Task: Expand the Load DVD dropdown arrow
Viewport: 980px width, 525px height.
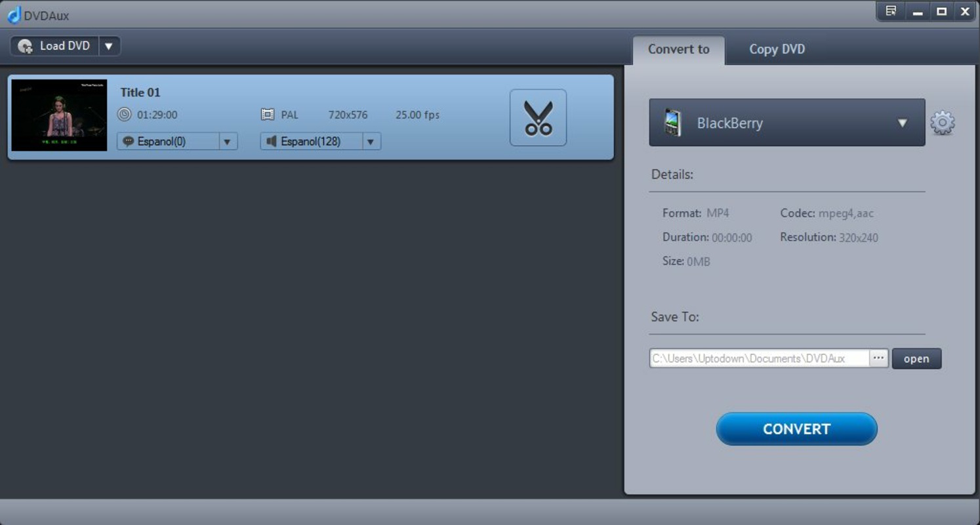Action: [x=110, y=46]
